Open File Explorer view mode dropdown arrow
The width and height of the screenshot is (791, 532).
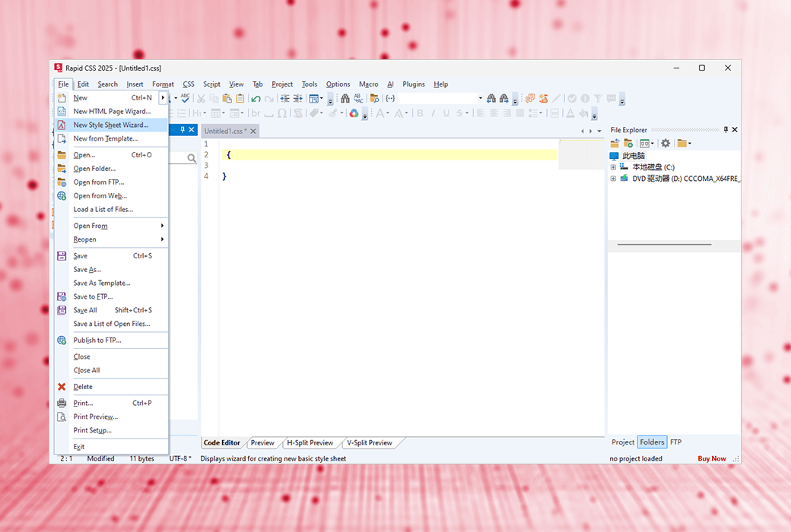pyautogui.click(x=653, y=143)
